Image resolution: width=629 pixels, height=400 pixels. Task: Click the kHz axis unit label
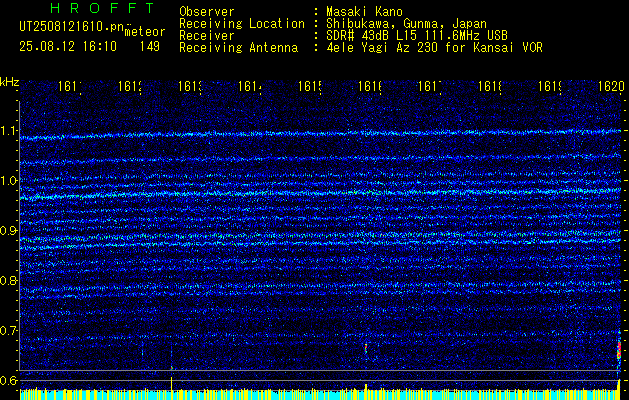click(x=9, y=83)
